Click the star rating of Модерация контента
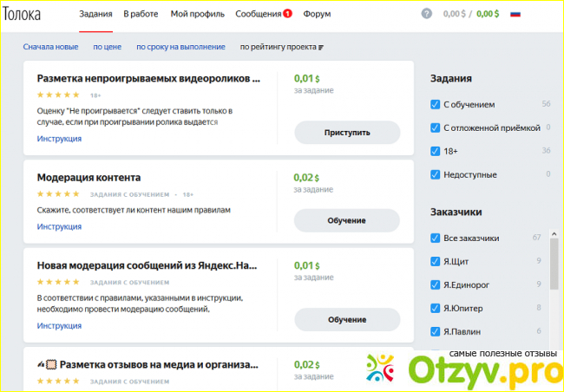This screenshot has height=392, width=564. 58,194
